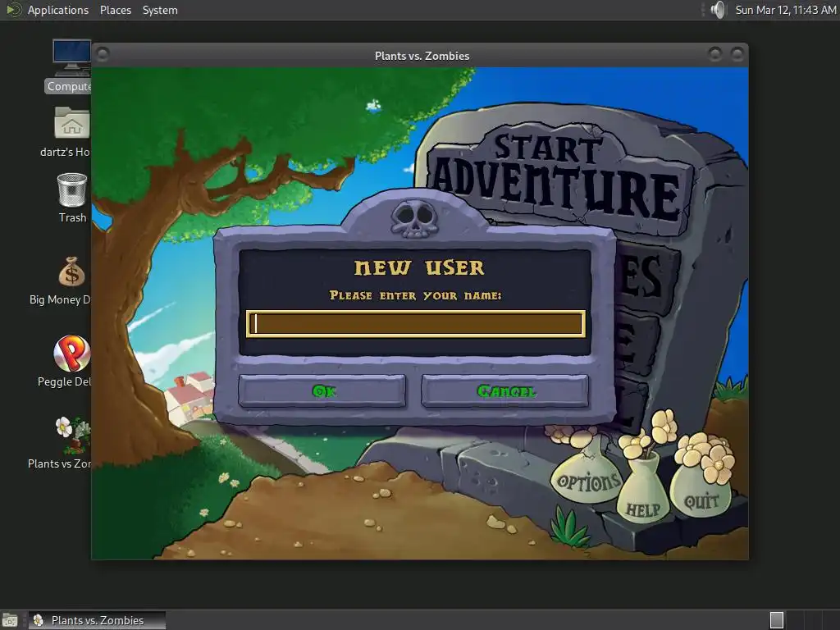The height and width of the screenshot is (630, 840).
Task: Click the Ok button in New User dialog
Action: click(x=322, y=391)
